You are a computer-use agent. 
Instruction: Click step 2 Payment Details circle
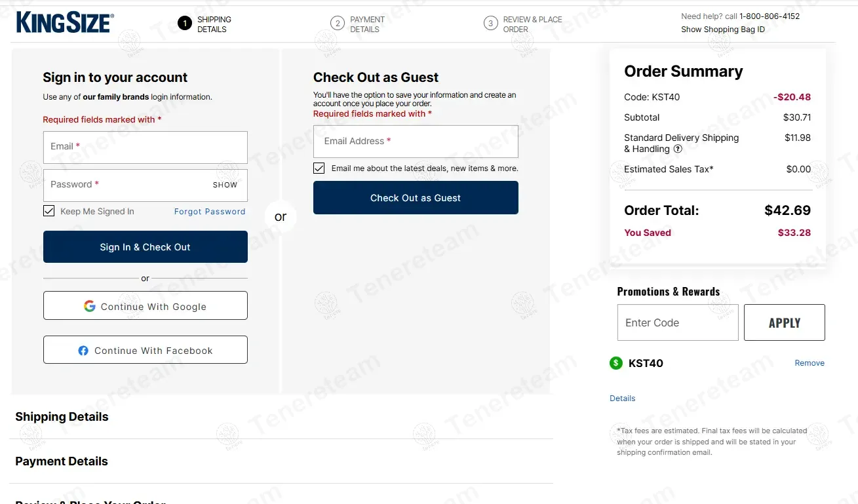click(338, 24)
